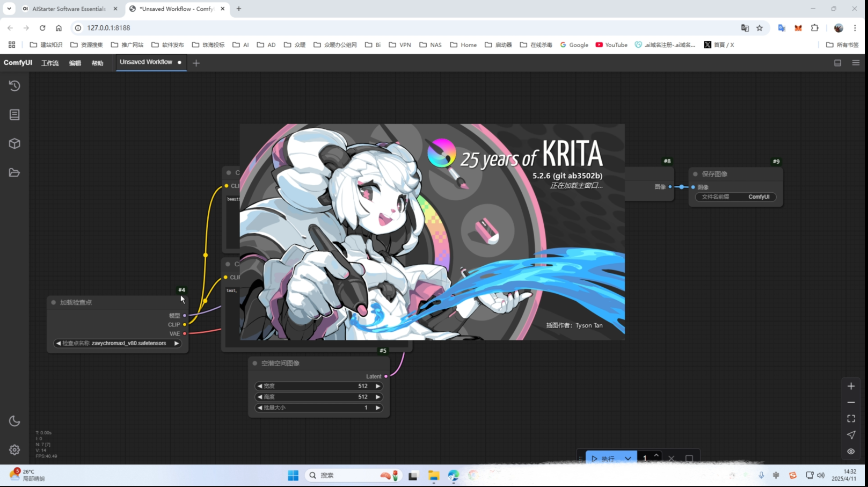Open the hamburger menu in ComfyUI top bar
Viewport: 868px width, 487px height.
(x=856, y=63)
